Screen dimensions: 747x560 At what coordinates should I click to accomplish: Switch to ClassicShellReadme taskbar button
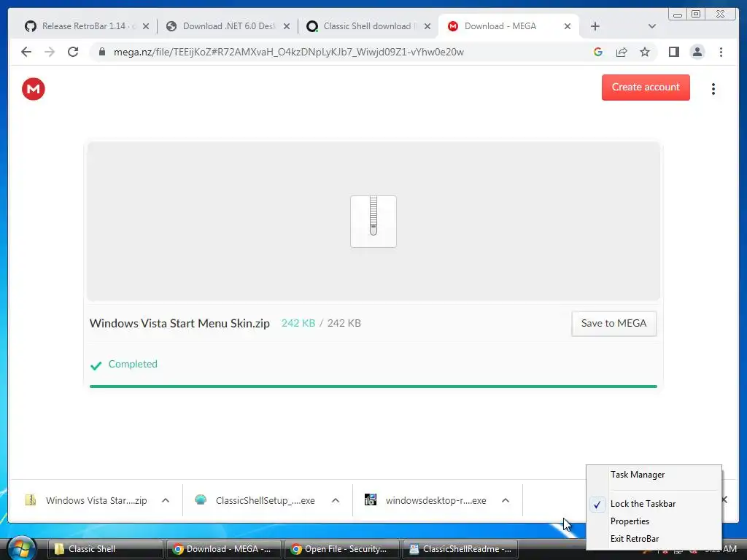[x=460, y=549]
